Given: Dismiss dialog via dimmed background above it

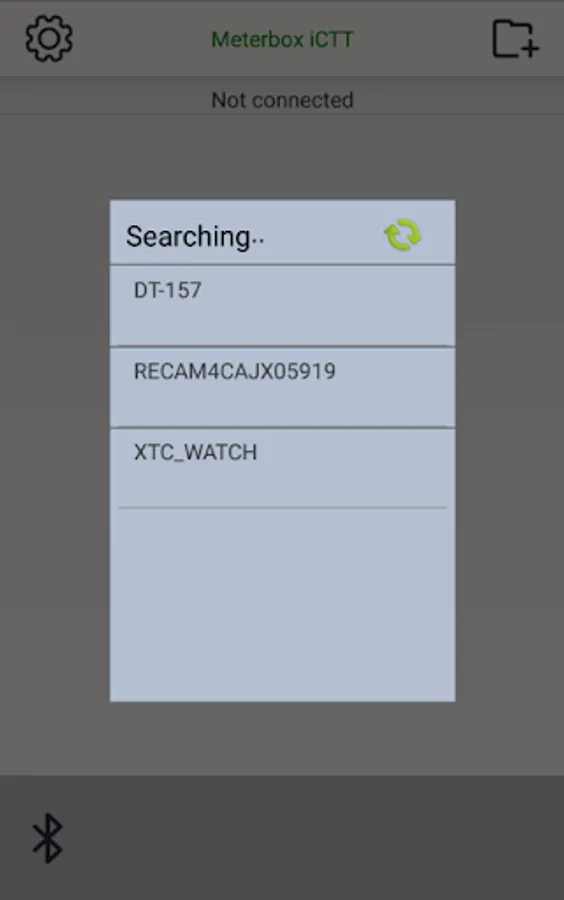Looking at the screenshot, I should (x=282, y=157).
